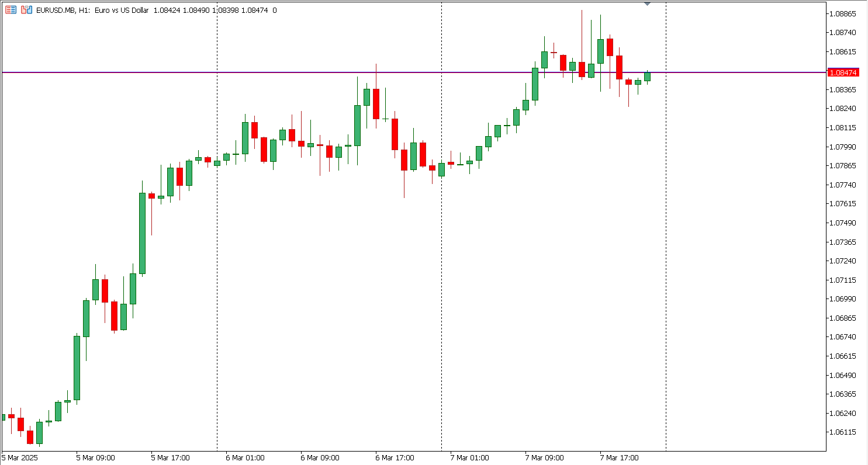
Task: Click the 1.08865 price scale label
Action: (843, 13)
